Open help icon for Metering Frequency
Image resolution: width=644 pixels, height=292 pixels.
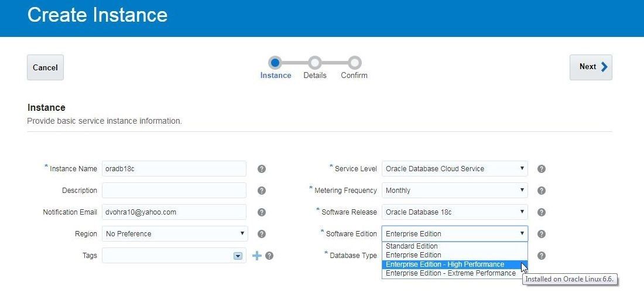(542, 191)
